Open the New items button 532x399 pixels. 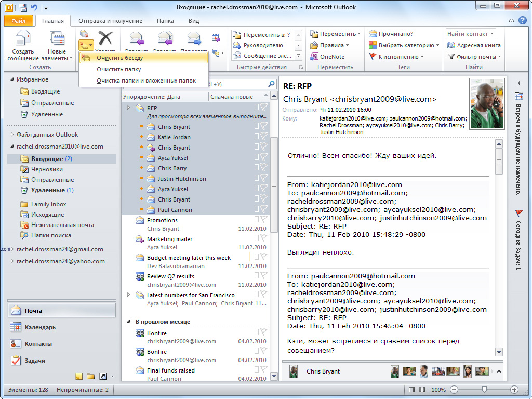57,46
